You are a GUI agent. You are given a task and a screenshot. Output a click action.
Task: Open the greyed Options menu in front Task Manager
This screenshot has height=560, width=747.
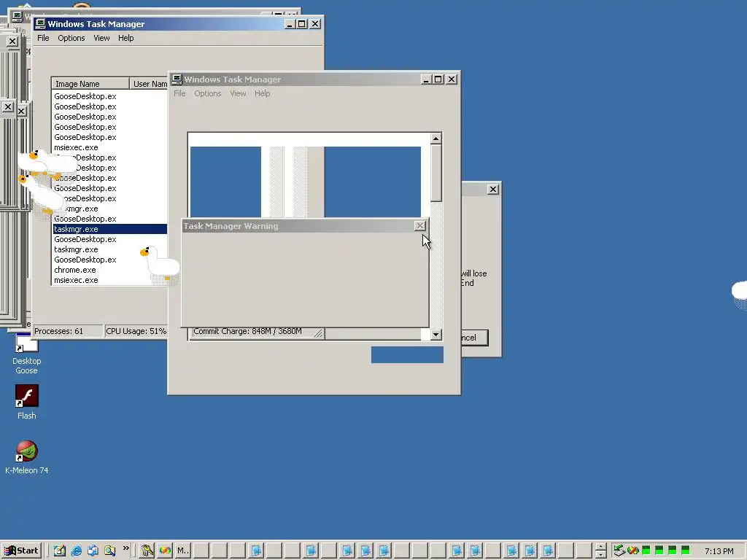208,93
